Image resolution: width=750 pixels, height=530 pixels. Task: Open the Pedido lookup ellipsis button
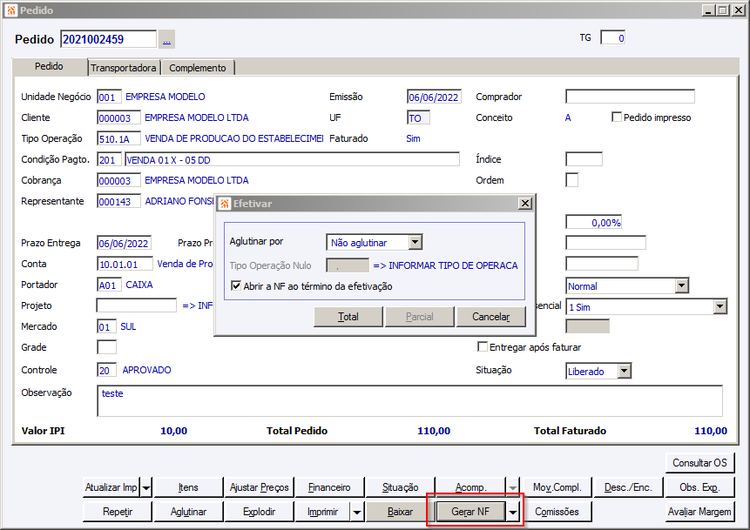(166, 39)
